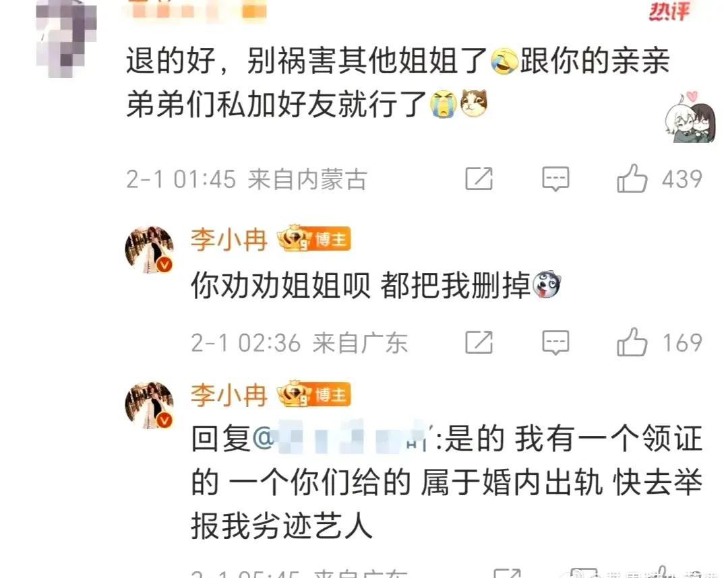This screenshot has height=578, width=728.
Task: Select the 439 like count
Action: click(x=681, y=179)
